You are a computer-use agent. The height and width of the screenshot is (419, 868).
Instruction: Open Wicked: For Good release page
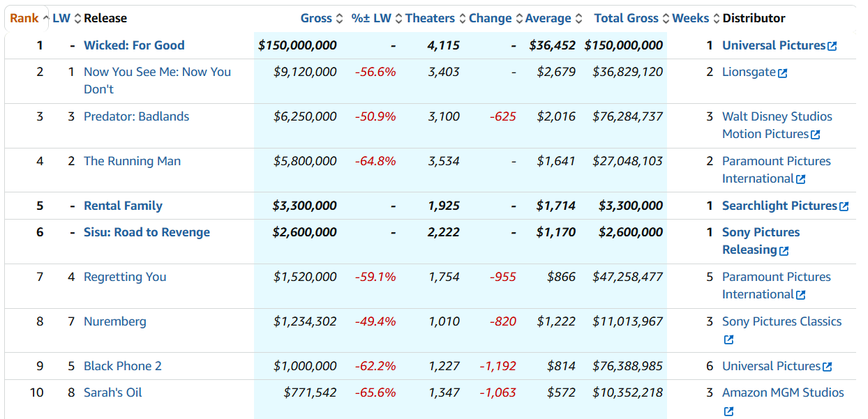pyautogui.click(x=134, y=45)
